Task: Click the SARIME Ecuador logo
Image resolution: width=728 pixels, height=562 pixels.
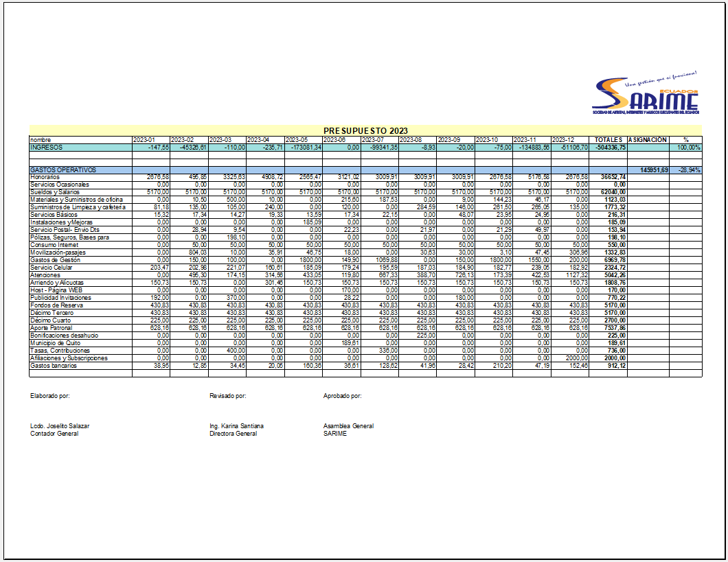Action: click(x=646, y=93)
